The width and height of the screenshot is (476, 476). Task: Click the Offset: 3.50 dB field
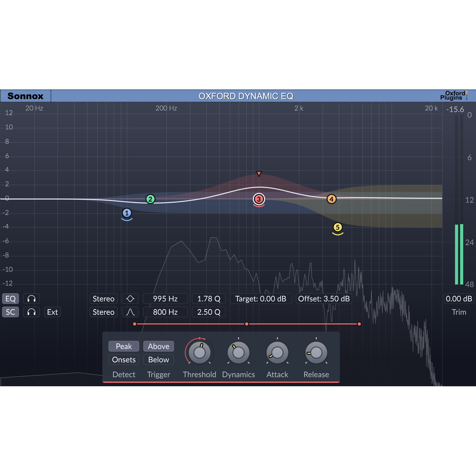click(324, 299)
